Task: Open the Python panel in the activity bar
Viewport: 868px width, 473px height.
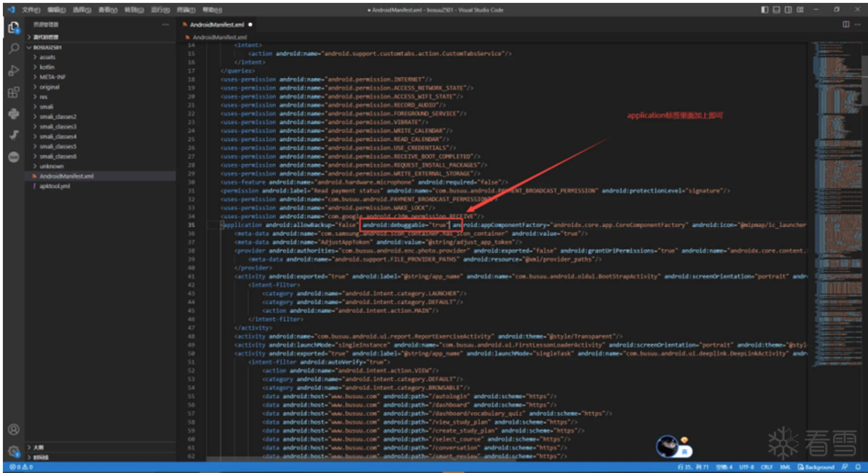Action: coord(13,114)
